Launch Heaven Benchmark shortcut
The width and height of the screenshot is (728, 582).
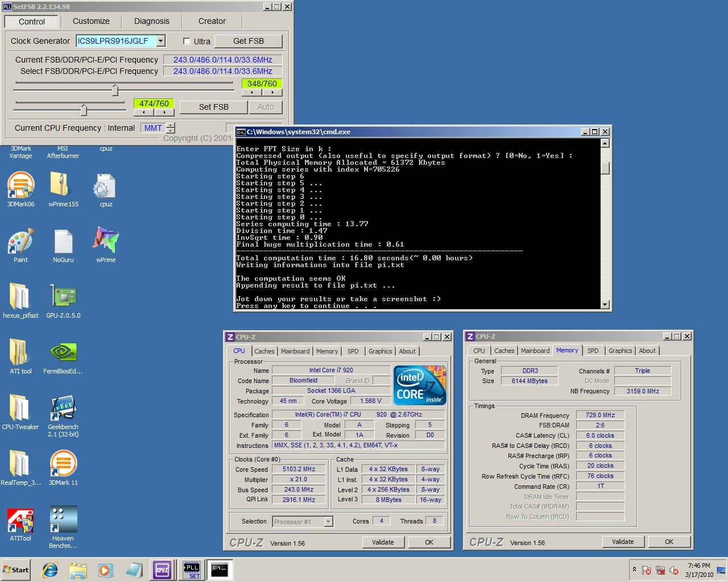tap(63, 527)
